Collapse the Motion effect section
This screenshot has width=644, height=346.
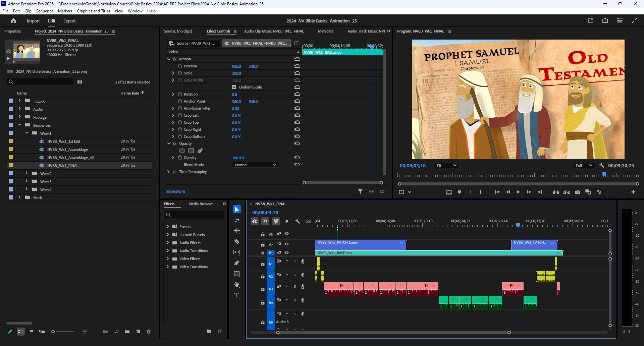(169, 59)
